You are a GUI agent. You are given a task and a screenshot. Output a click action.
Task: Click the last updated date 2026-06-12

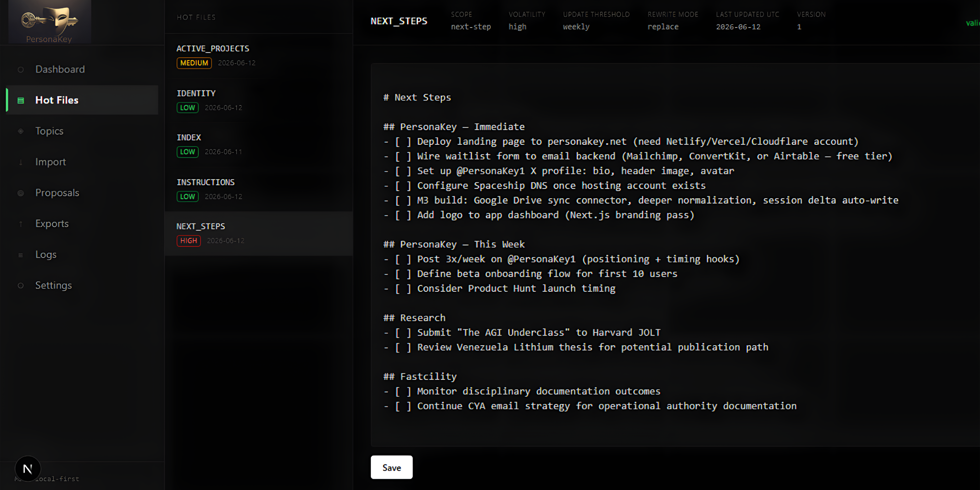pyautogui.click(x=738, y=27)
